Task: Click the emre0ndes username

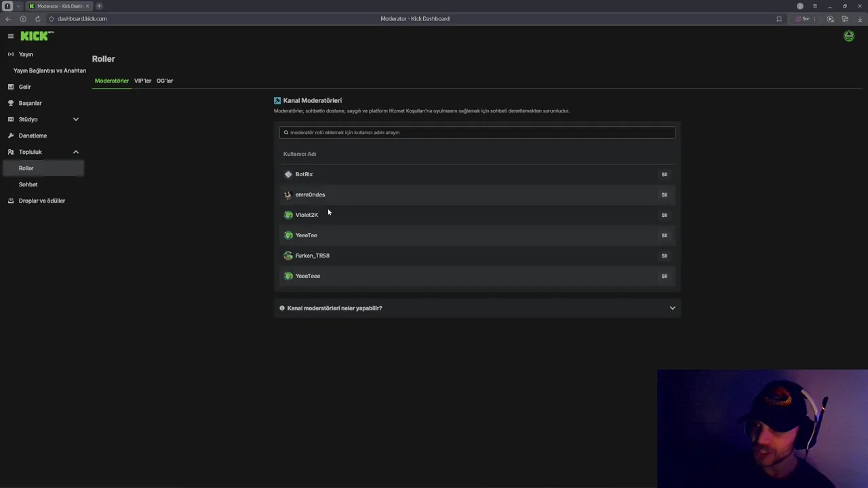Action: [x=310, y=195]
